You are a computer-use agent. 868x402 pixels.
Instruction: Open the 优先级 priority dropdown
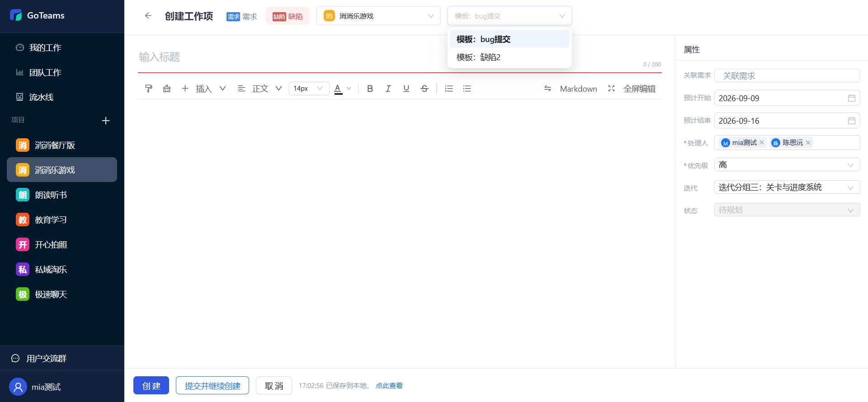pos(787,165)
